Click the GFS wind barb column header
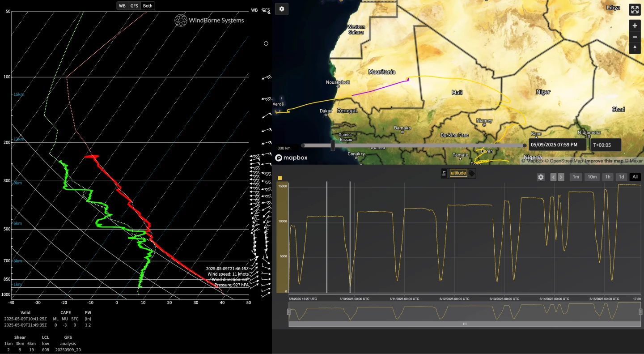 click(266, 10)
